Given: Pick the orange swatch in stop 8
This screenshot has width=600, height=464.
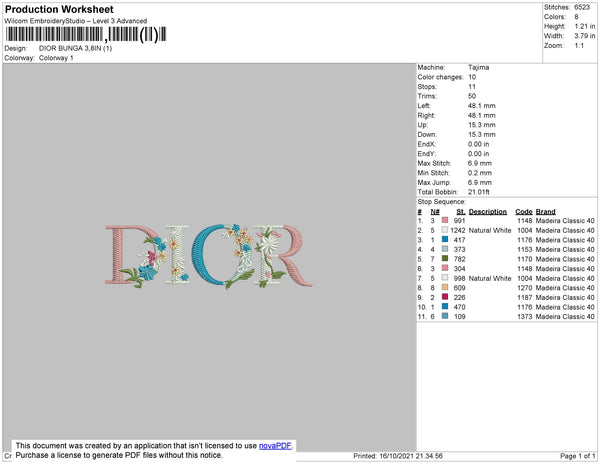Looking at the screenshot, I should pos(445,287).
